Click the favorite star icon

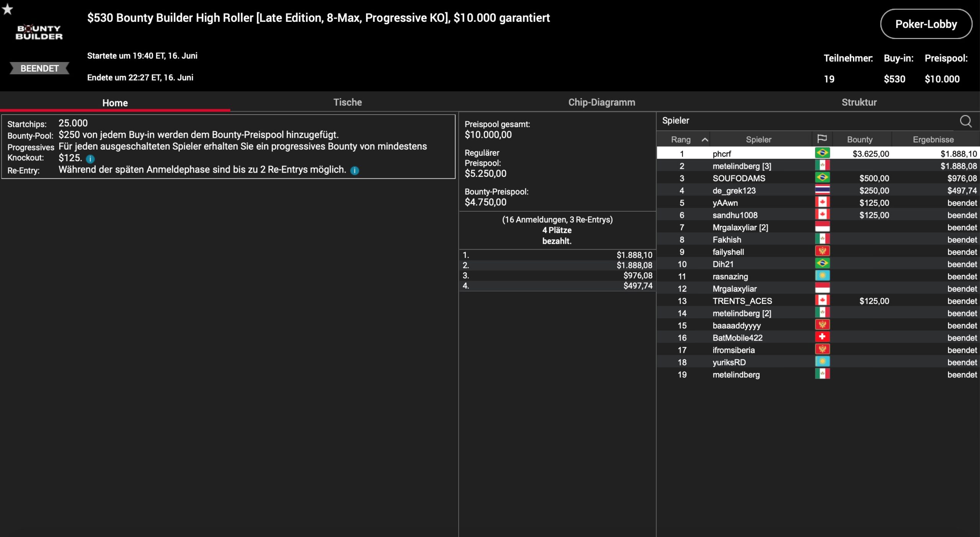coord(7,9)
